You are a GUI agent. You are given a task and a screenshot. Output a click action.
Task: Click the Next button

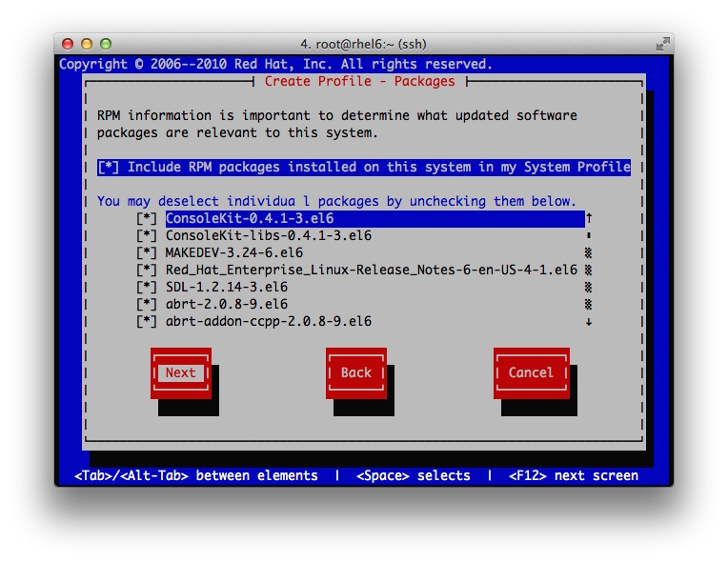tap(181, 372)
